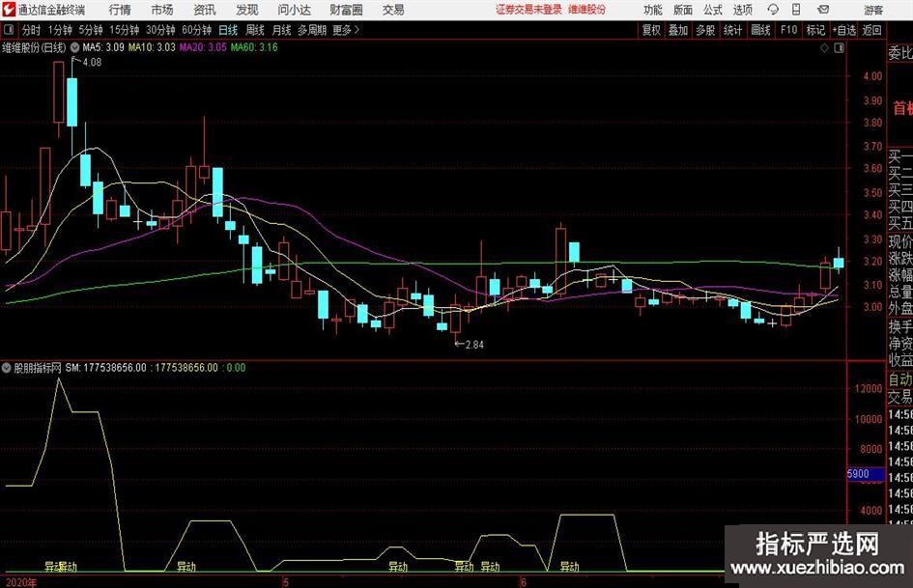Click the 标记 mark toolbar button
This screenshot has height=588, width=913.
point(815,30)
